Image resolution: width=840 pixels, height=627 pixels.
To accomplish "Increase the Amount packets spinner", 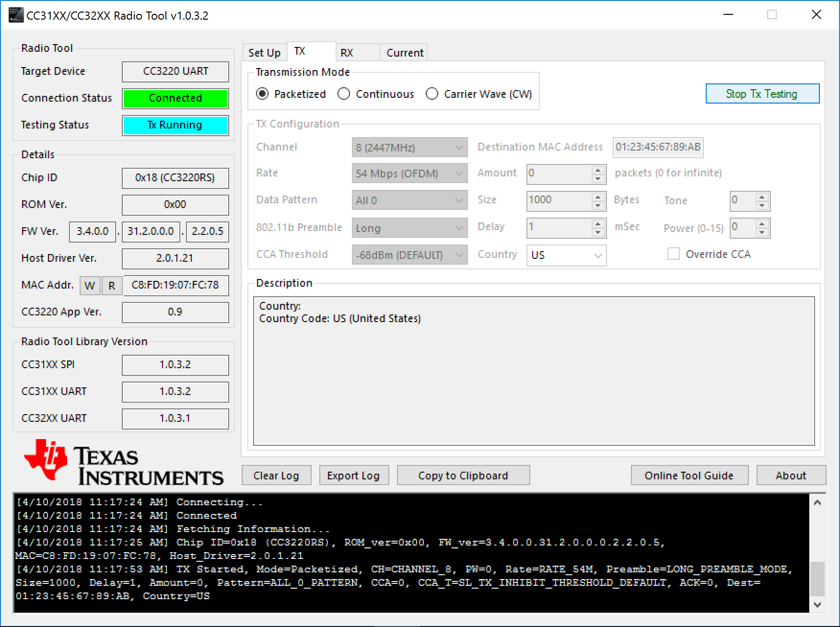I will coord(598,170).
